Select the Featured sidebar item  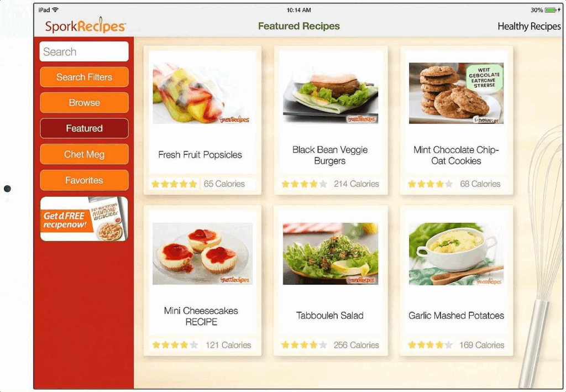(x=84, y=128)
